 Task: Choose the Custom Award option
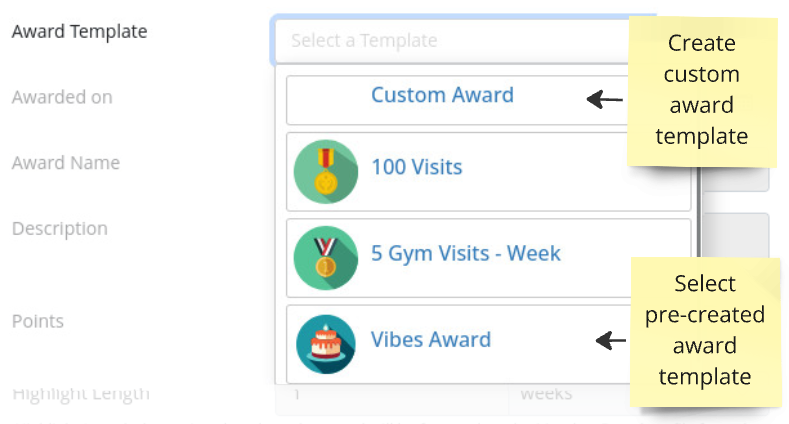pyautogui.click(x=442, y=96)
